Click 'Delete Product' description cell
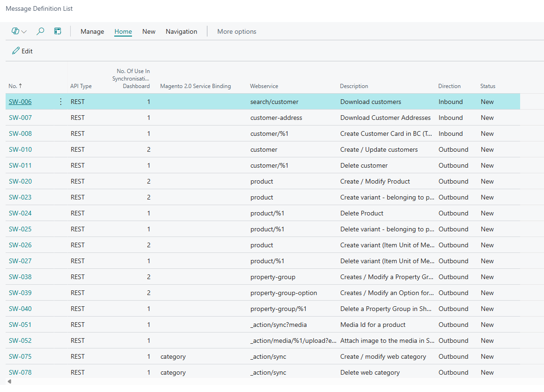This screenshot has height=392, width=544. point(362,213)
